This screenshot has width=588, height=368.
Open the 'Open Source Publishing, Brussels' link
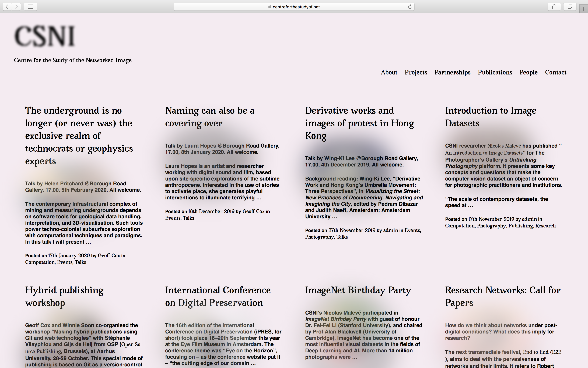[x=83, y=348]
